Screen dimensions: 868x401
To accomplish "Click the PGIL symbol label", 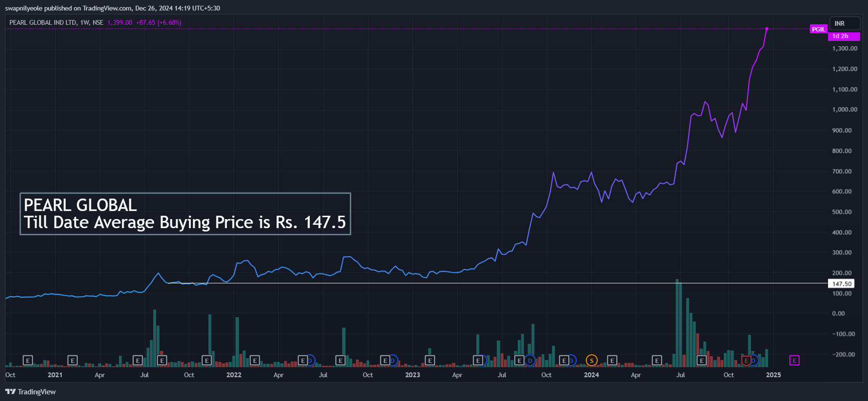I will point(819,30).
